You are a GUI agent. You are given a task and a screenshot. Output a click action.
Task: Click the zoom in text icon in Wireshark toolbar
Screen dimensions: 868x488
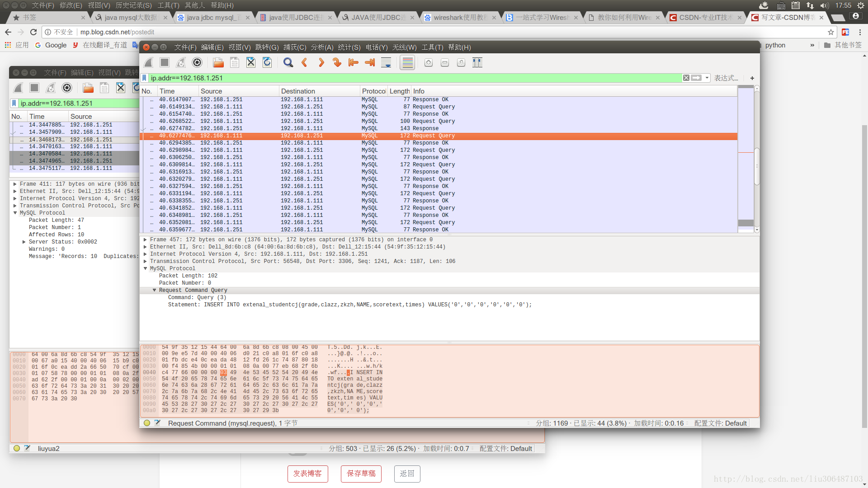point(429,63)
